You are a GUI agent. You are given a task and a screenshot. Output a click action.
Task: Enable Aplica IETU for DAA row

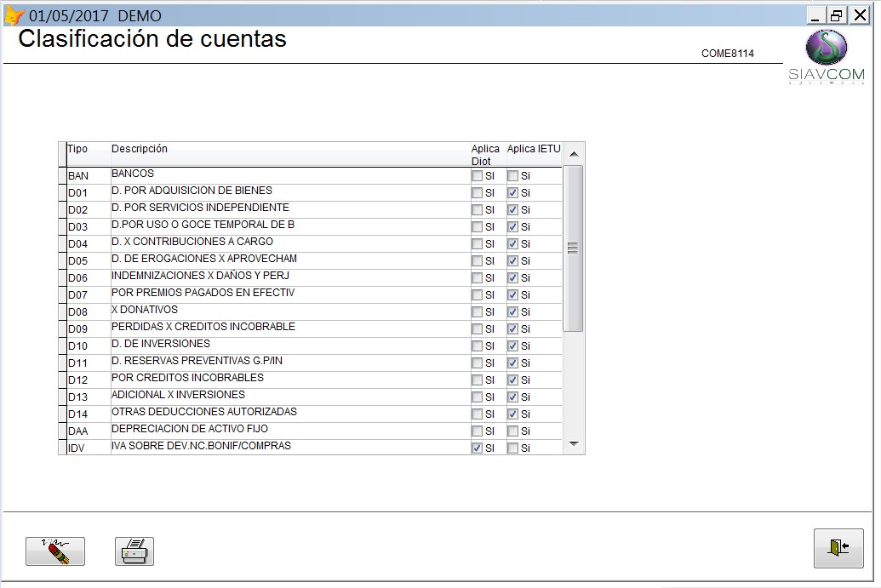click(512, 431)
